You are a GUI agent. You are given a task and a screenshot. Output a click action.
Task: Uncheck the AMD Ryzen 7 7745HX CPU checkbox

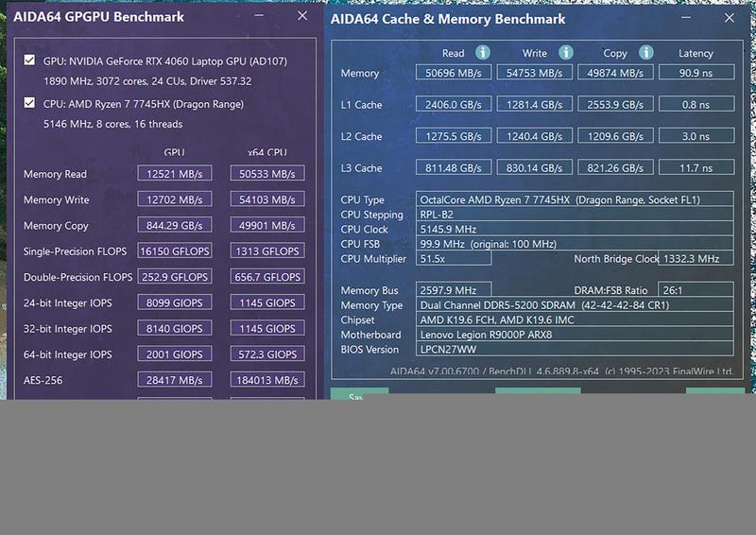point(29,103)
